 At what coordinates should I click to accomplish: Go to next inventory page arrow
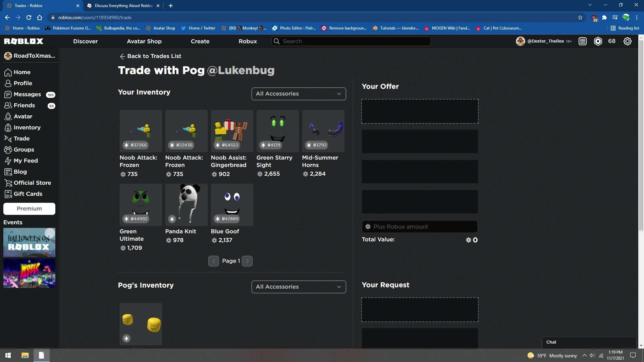click(x=247, y=261)
